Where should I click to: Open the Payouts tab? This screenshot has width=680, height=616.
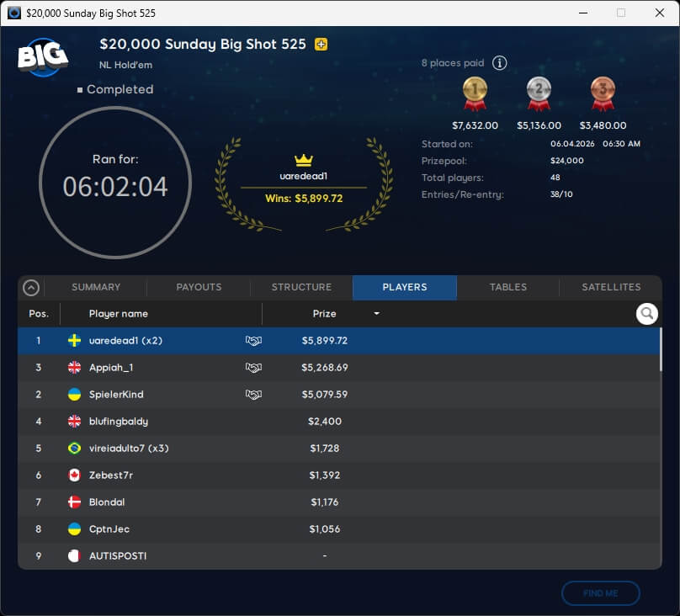[199, 287]
